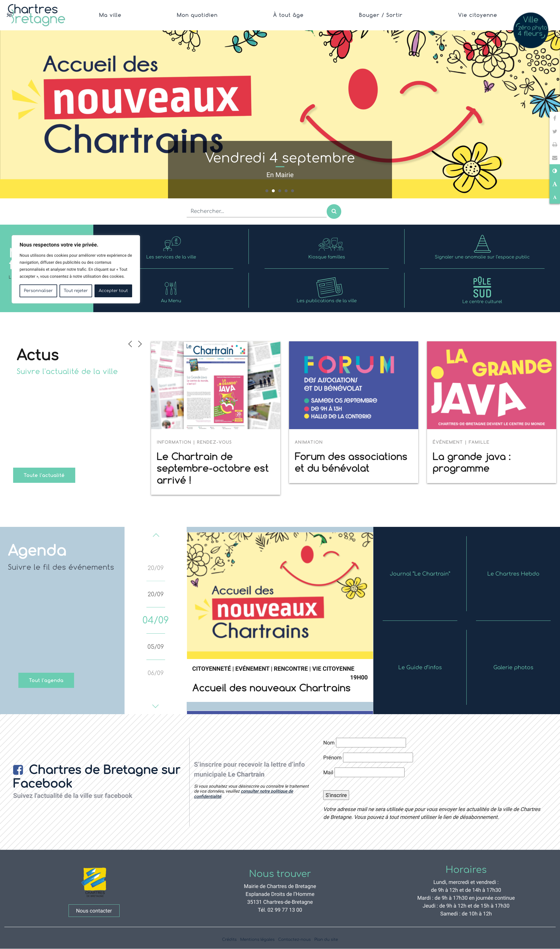Click Accepter tout in the cookie banner
This screenshot has width=560, height=949.
point(113,291)
